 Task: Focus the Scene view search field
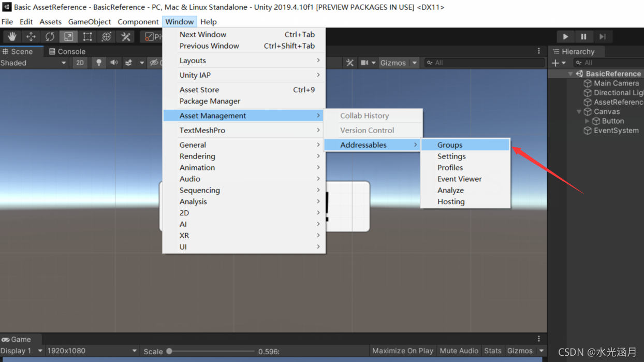(x=485, y=63)
